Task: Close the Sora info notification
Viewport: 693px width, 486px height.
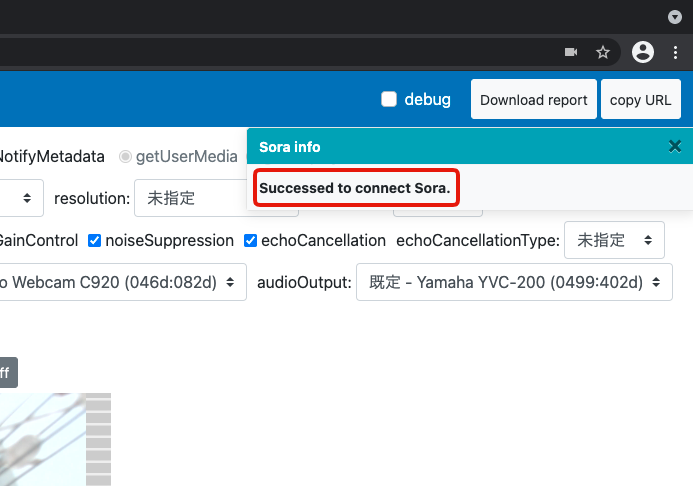Action: [x=675, y=147]
